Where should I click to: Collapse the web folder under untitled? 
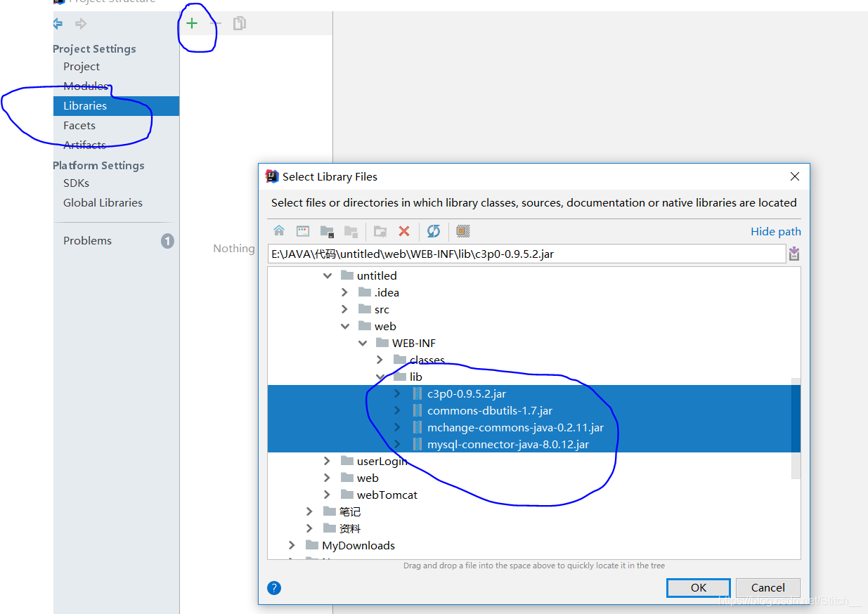tap(344, 326)
